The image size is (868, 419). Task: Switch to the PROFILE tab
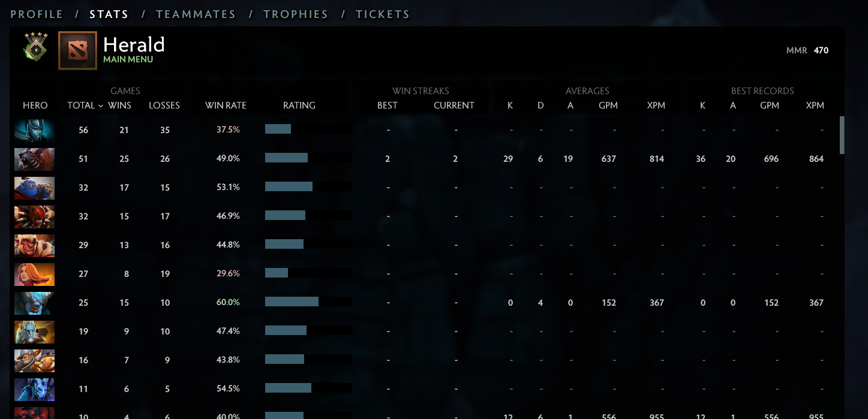click(37, 14)
